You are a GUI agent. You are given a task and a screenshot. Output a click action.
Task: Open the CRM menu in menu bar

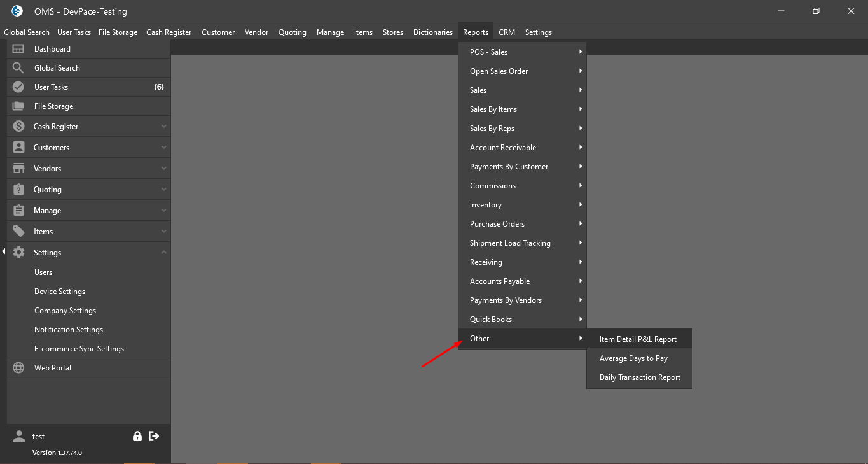[x=507, y=32]
